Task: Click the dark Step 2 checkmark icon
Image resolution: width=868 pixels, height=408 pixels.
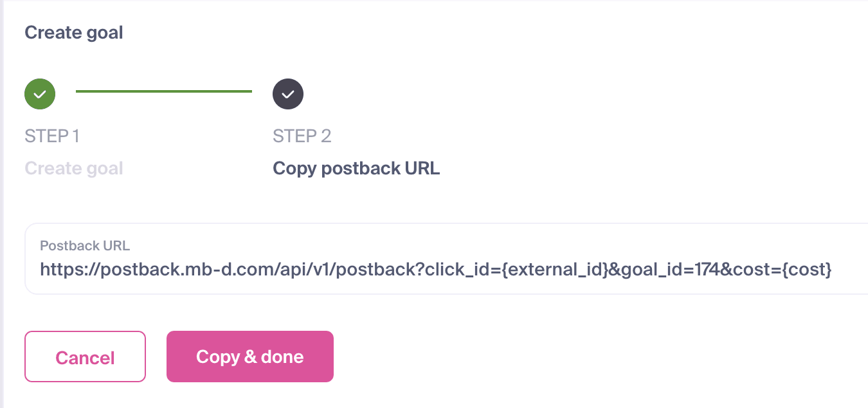Action: (288, 94)
